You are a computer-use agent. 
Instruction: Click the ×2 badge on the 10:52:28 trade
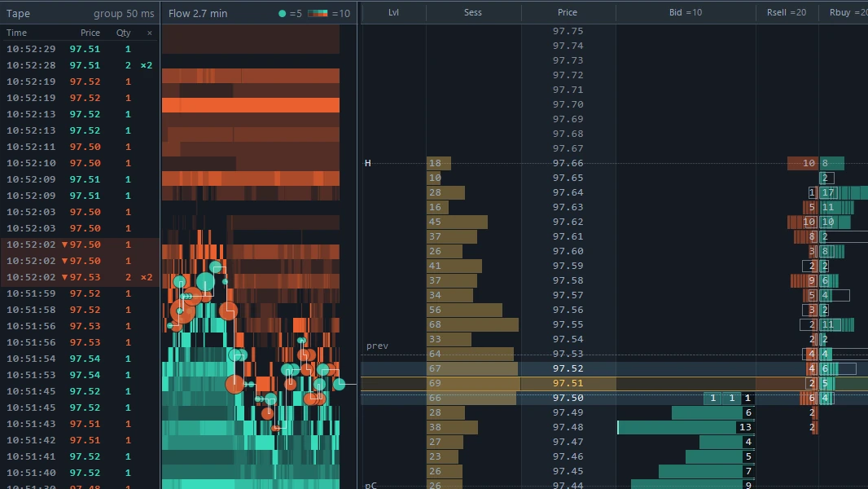146,65
